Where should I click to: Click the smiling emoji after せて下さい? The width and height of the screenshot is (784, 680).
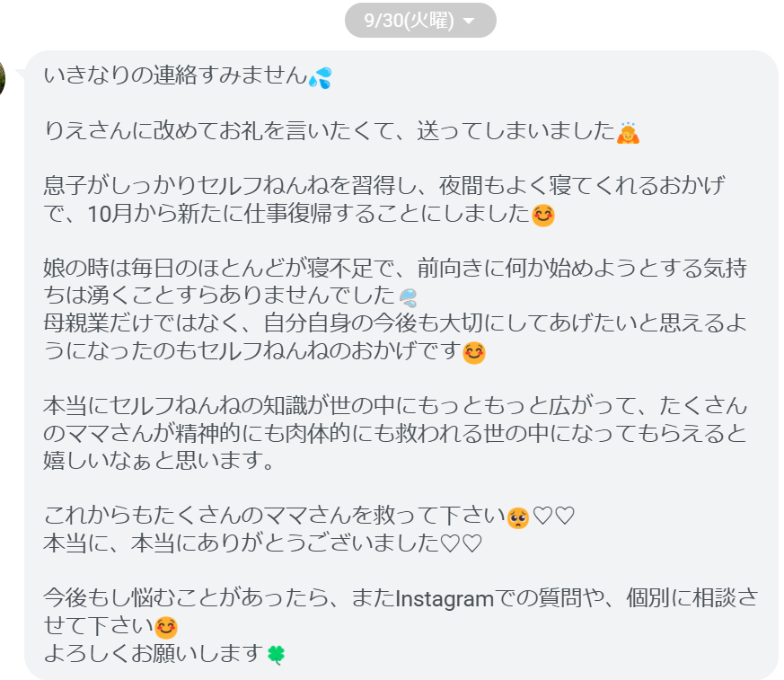click(166, 628)
